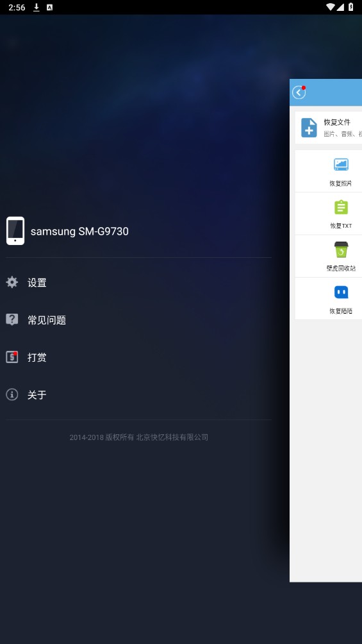Open the 壁虎回收站 recycle bin icon

tap(341, 250)
